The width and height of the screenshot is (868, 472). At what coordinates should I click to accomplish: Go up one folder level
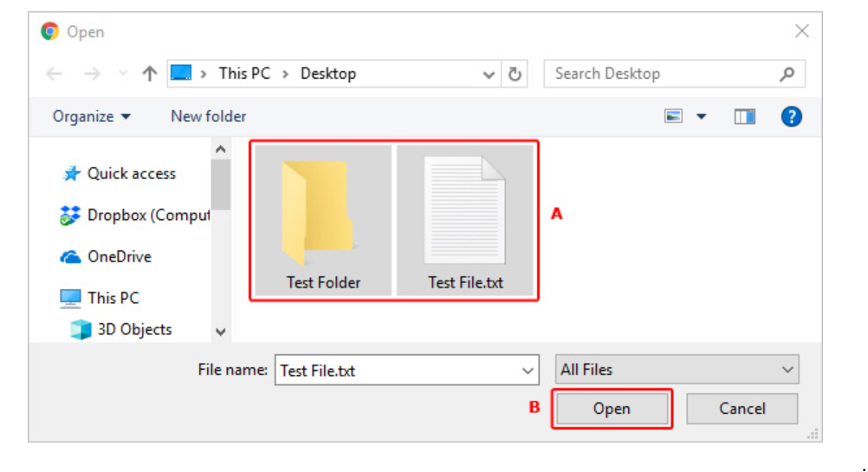pos(149,74)
